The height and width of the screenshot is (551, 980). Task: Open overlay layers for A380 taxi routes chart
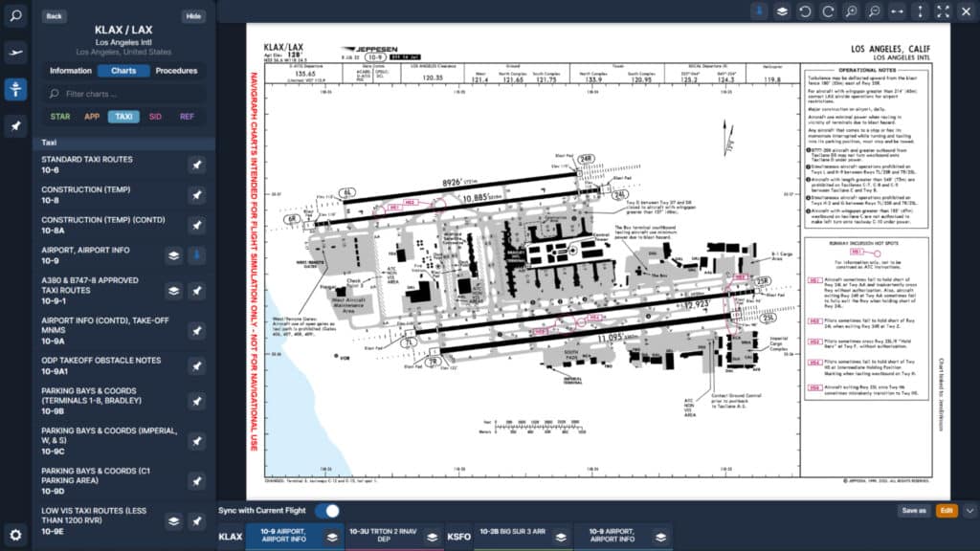pos(174,290)
